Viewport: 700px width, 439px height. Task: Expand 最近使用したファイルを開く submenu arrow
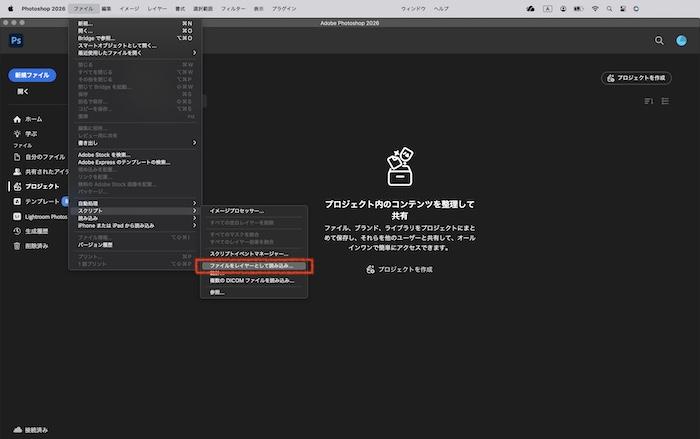tap(194, 53)
